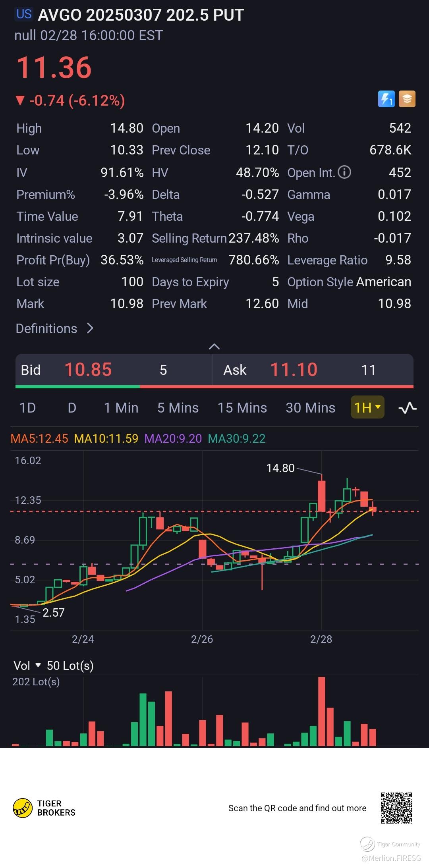Switch to 30 Mins timeframe
The image size is (429, 868).
tap(311, 408)
